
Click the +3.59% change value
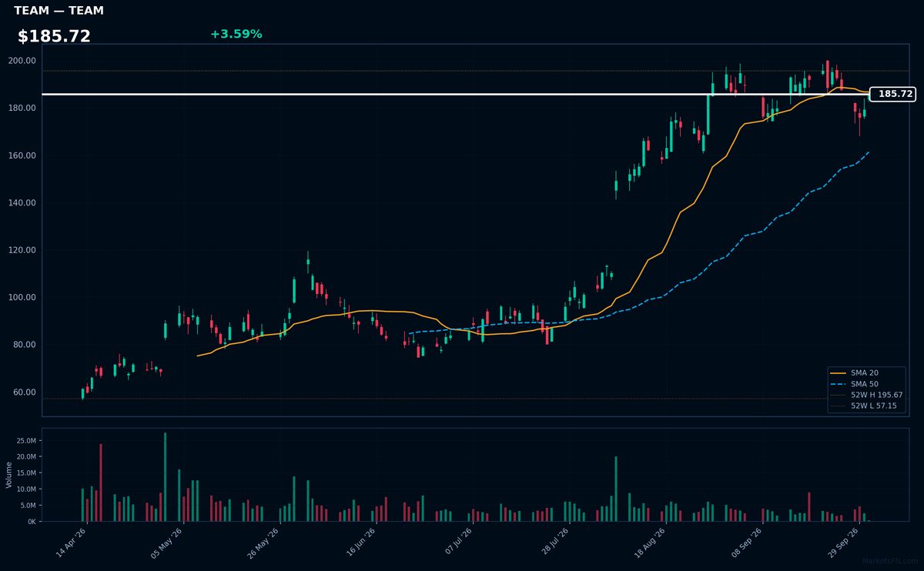[236, 34]
